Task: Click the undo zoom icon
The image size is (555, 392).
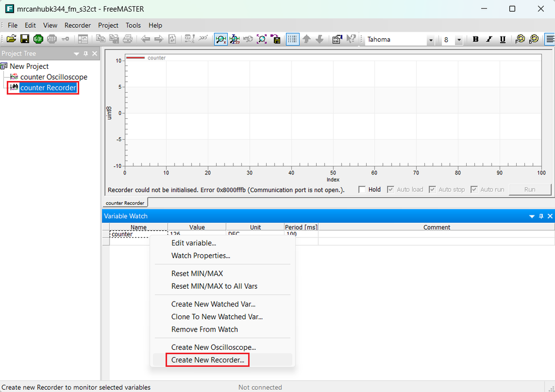Action: pyautogui.click(x=248, y=39)
